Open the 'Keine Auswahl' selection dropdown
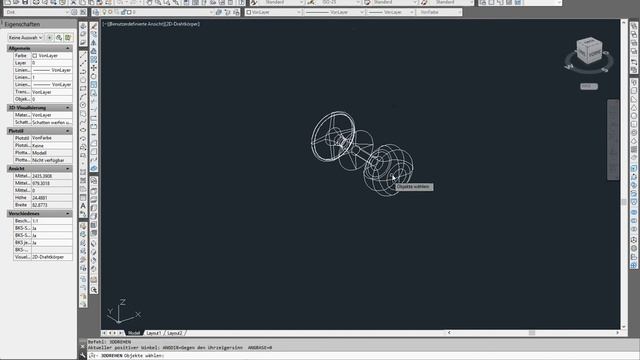 point(25,38)
